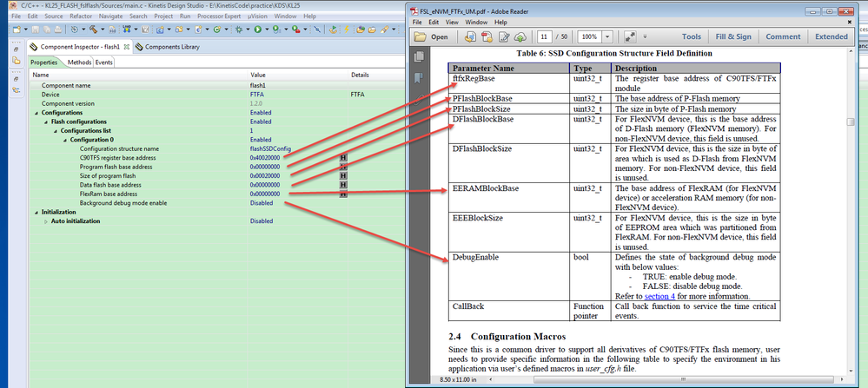The image size is (868, 388).
Task: Click the Debug bug icon
Action: pyautogui.click(x=239, y=30)
